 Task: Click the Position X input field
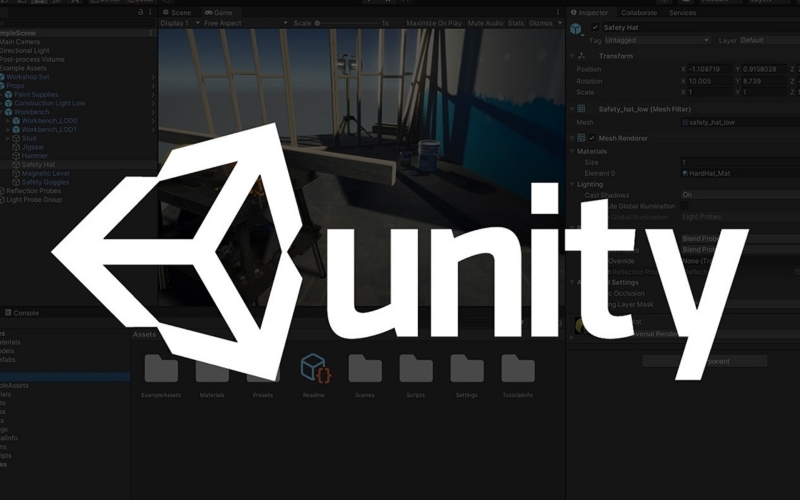coord(710,69)
